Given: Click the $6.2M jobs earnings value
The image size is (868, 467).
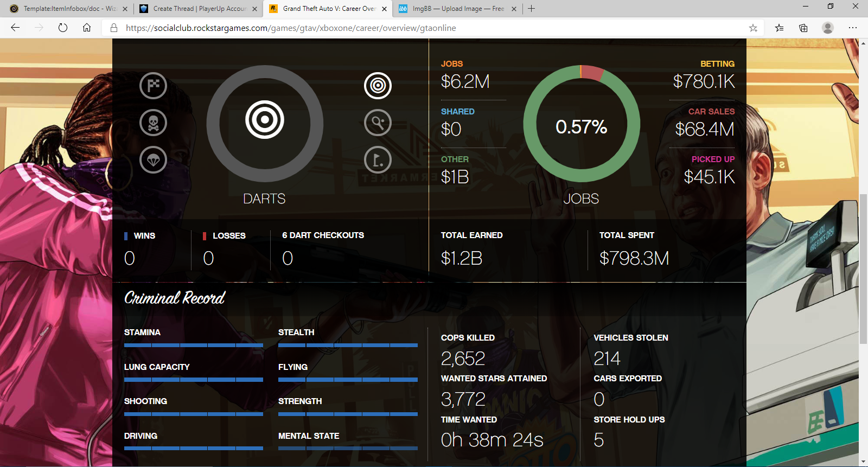Looking at the screenshot, I should click(465, 81).
